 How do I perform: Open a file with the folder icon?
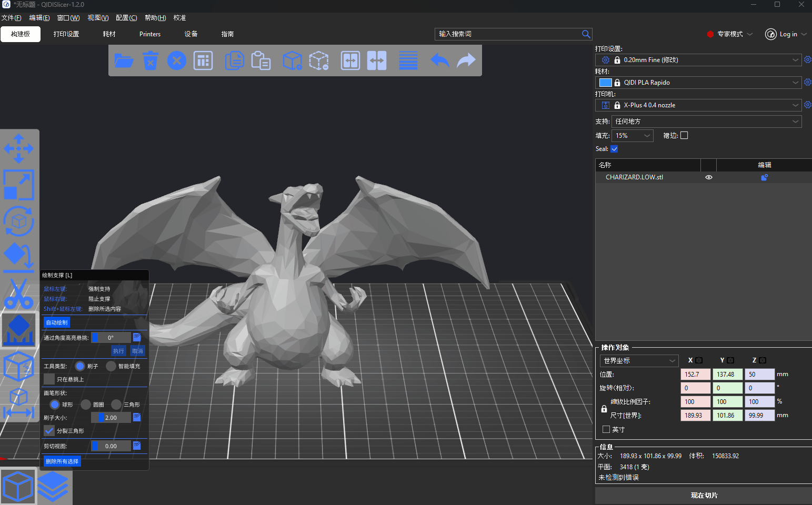[x=124, y=60]
